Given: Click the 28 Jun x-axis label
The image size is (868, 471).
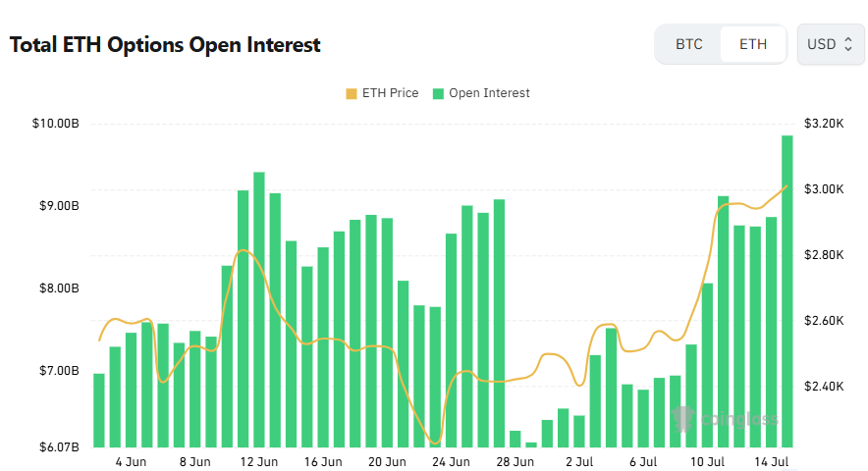Looking at the screenshot, I should tap(515, 461).
